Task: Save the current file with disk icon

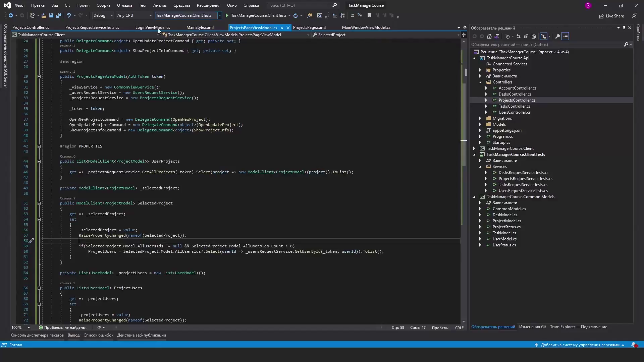Action: tap(51, 15)
